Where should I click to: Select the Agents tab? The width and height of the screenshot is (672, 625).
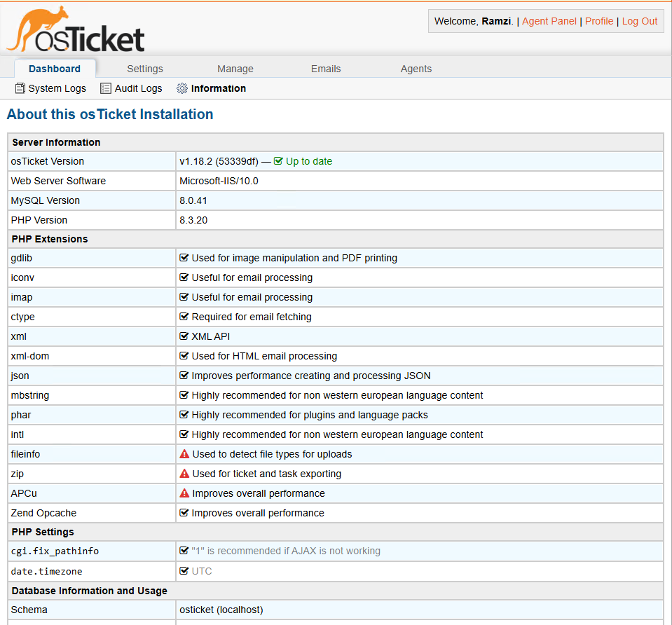point(416,69)
